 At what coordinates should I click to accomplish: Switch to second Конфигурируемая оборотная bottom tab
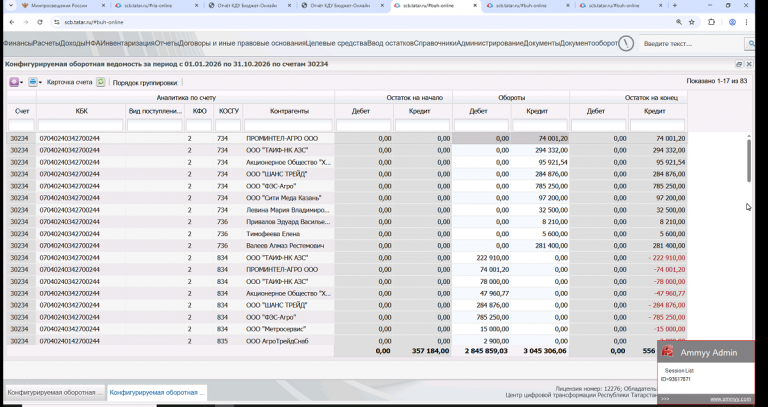[x=157, y=393]
